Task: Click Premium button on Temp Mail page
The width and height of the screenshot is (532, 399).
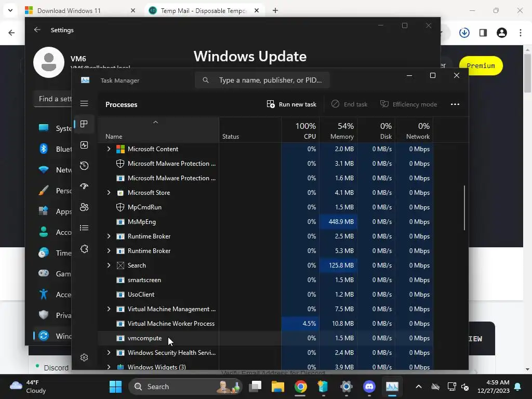Action: point(481,66)
